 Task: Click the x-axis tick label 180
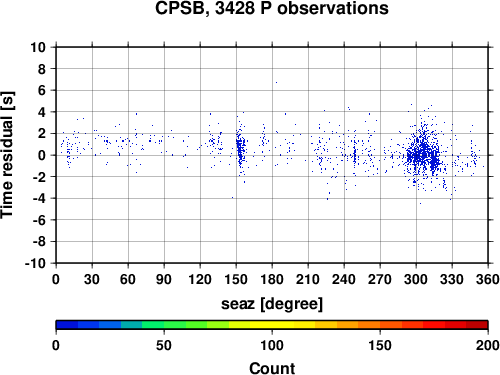[x=272, y=279]
